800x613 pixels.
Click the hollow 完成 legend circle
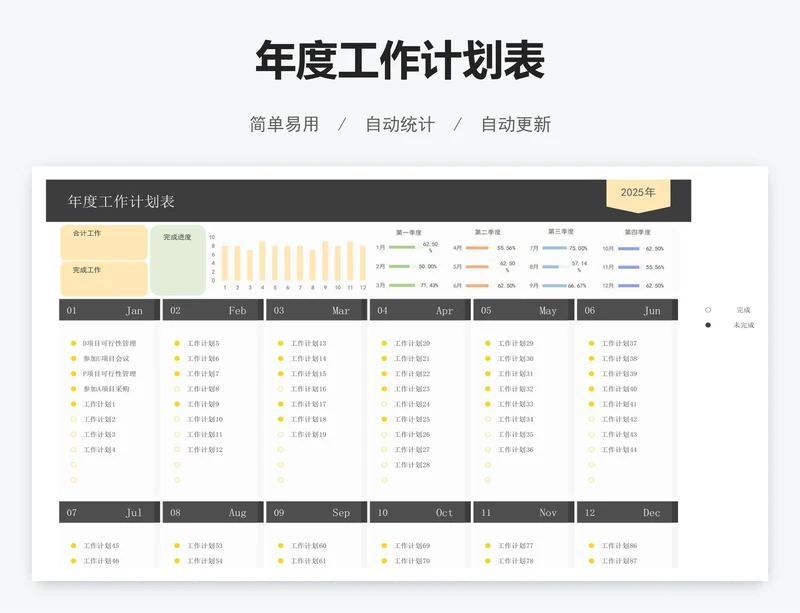(x=708, y=310)
